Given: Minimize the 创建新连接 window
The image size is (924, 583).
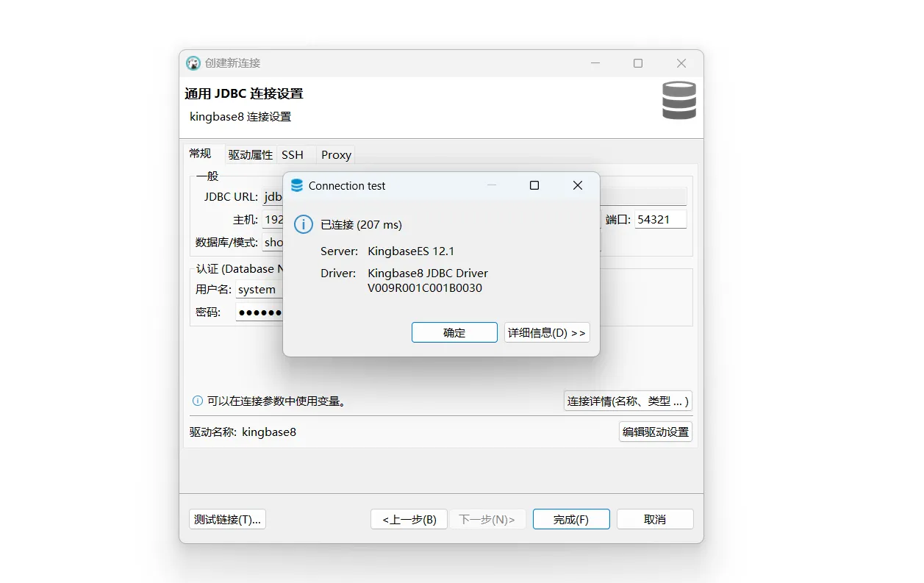Looking at the screenshot, I should coord(595,63).
